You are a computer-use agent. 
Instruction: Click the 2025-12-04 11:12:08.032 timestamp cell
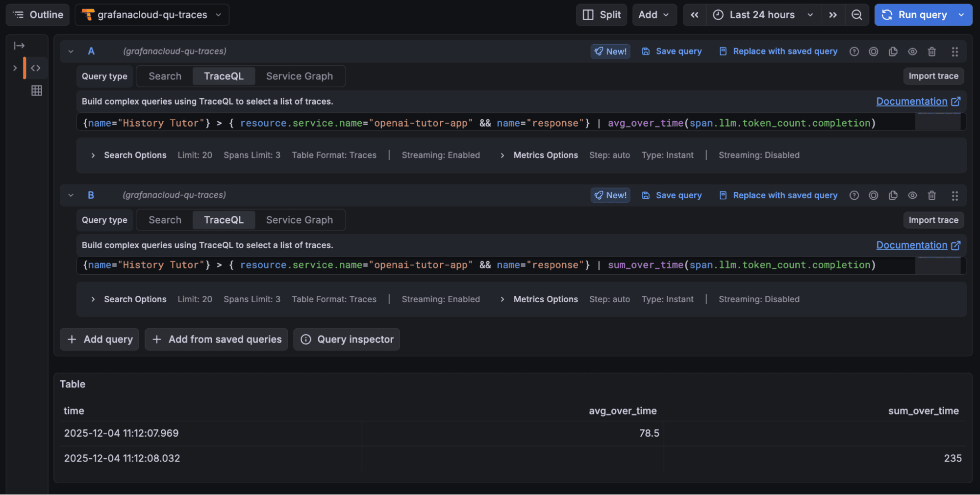211,458
